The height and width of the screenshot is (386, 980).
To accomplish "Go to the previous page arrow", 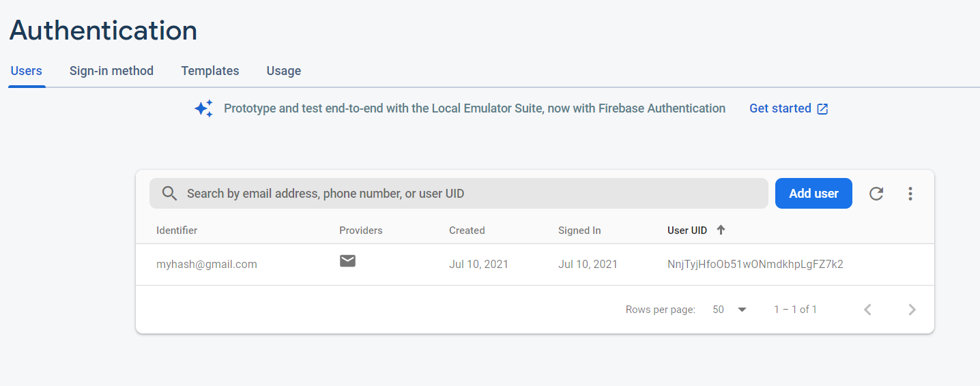I will click(868, 310).
